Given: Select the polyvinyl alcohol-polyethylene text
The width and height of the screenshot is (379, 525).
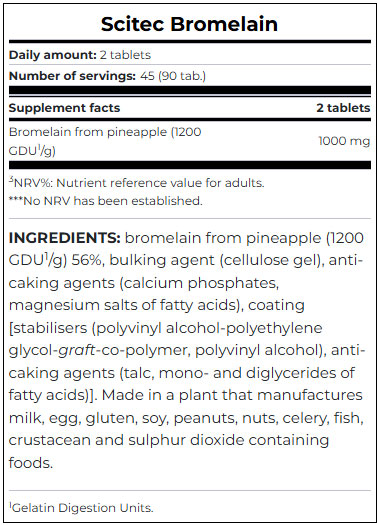Looking at the screenshot, I should (x=209, y=328).
